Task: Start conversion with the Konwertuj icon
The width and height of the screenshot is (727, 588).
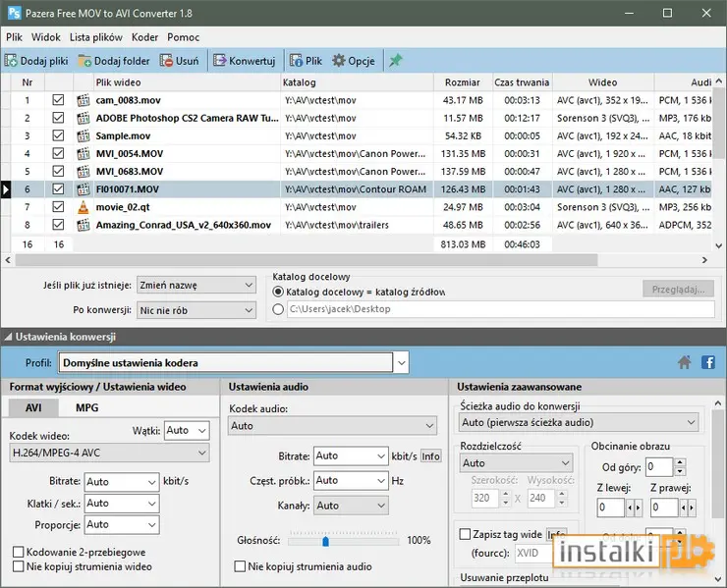Action: (x=219, y=61)
